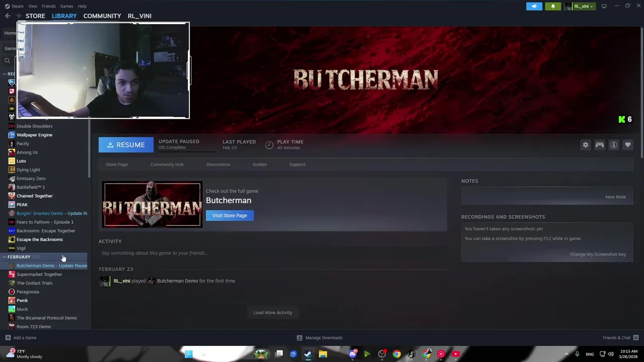Open Google Chrome from the taskbar

(397, 354)
